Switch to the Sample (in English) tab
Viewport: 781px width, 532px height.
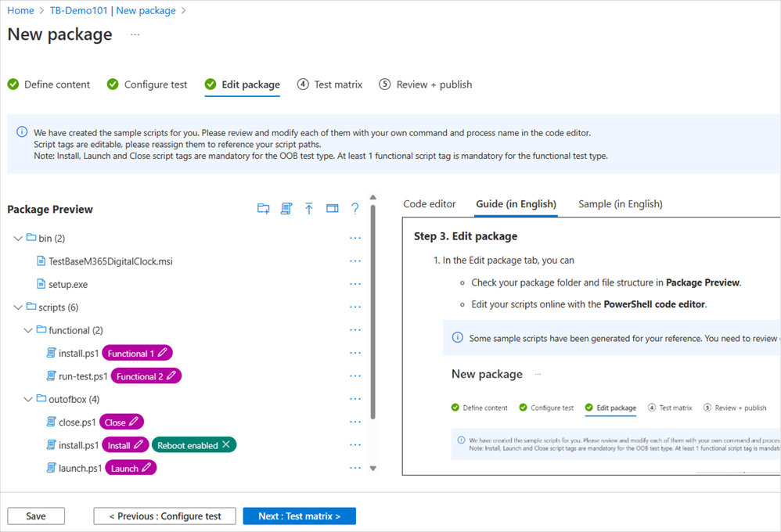coord(620,203)
